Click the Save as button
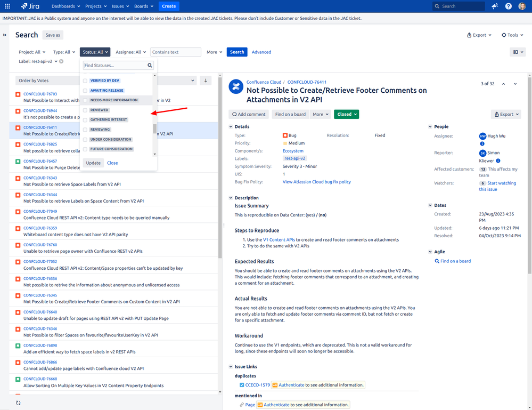Image resolution: width=532 pixels, height=410 pixels. (53, 35)
